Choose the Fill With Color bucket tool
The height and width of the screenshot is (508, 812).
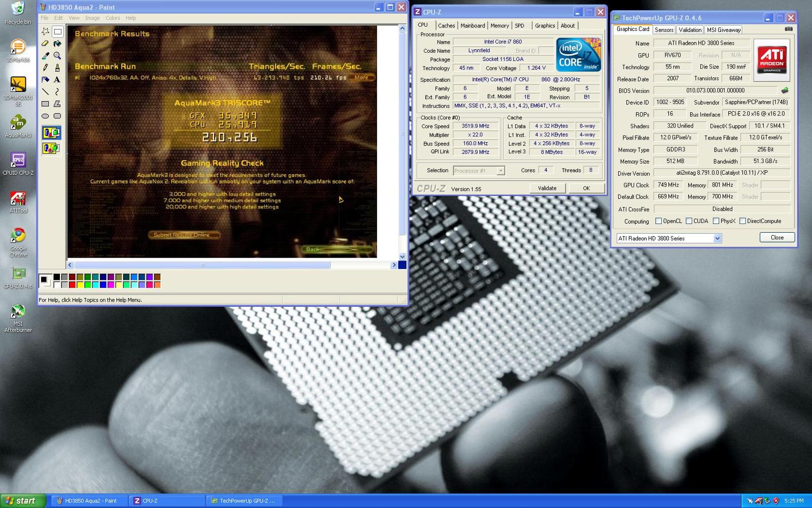(x=57, y=44)
